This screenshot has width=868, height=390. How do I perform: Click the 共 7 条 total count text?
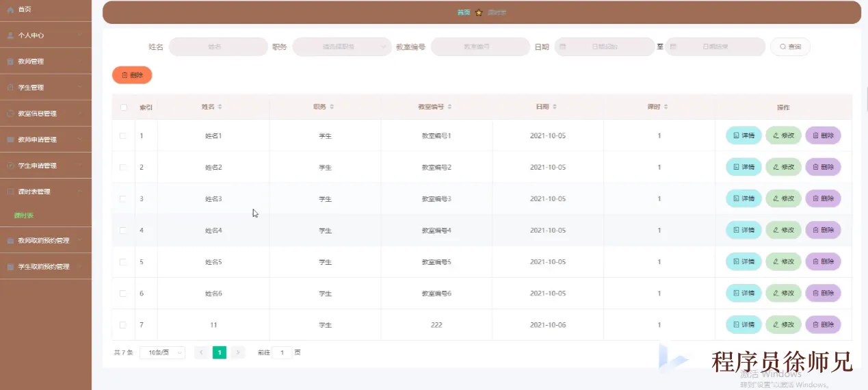(x=123, y=352)
